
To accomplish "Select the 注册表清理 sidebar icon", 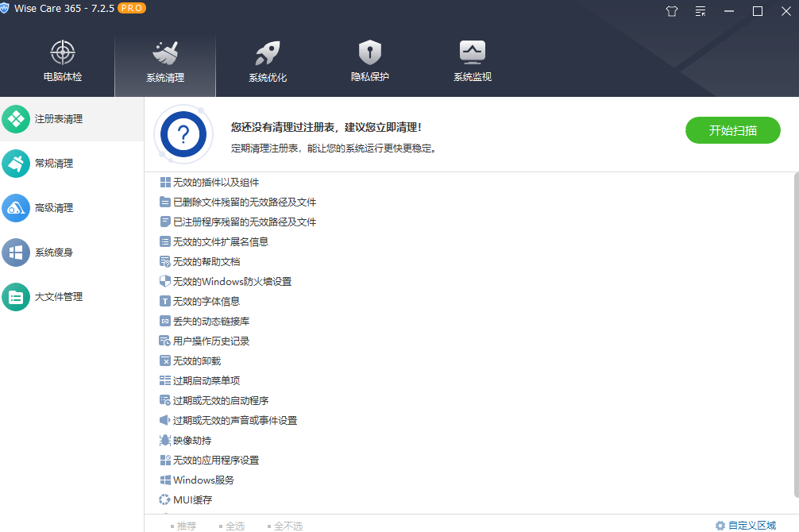I will (17, 118).
